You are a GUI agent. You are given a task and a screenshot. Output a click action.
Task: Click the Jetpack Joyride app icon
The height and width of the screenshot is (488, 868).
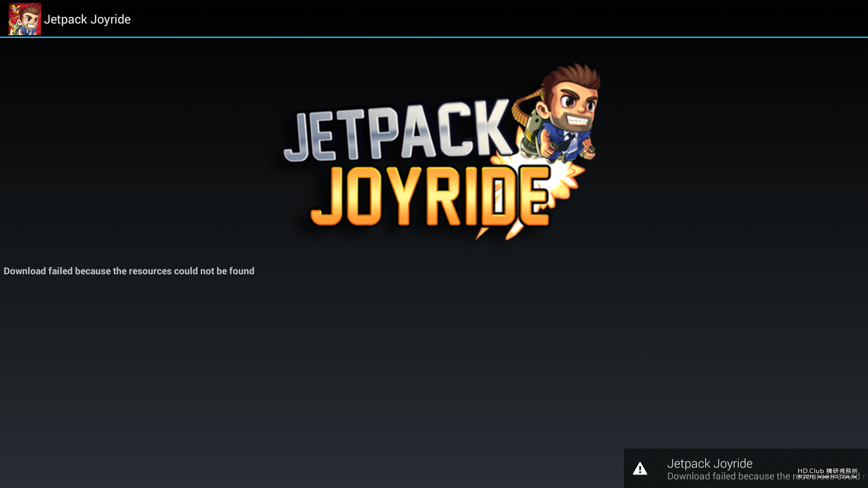pos(25,19)
